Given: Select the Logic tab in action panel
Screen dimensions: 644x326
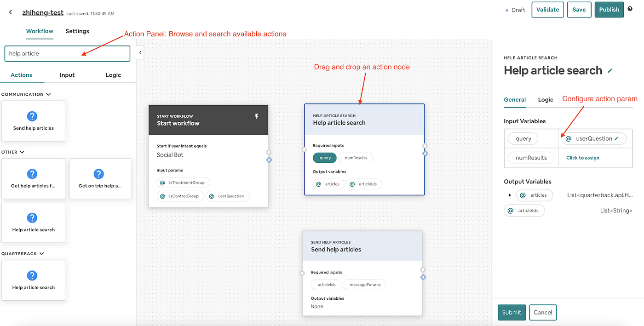Looking at the screenshot, I should tap(113, 75).
